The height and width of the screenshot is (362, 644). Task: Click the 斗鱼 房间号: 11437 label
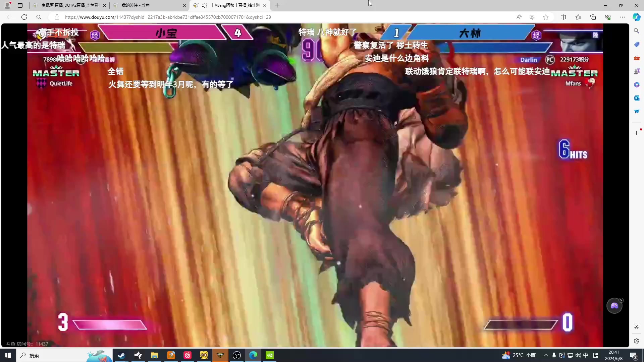[x=27, y=344]
